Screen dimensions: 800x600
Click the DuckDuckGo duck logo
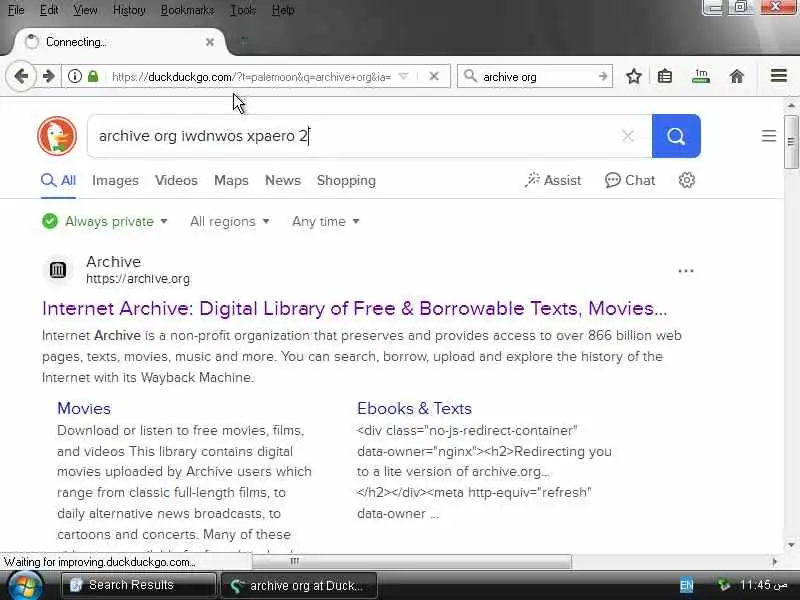pyautogui.click(x=57, y=136)
